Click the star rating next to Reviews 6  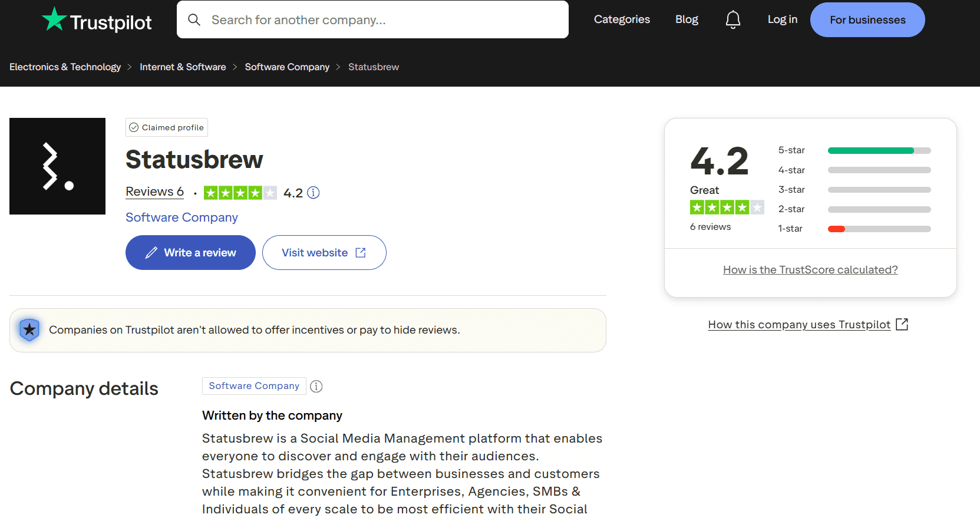point(240,193)
